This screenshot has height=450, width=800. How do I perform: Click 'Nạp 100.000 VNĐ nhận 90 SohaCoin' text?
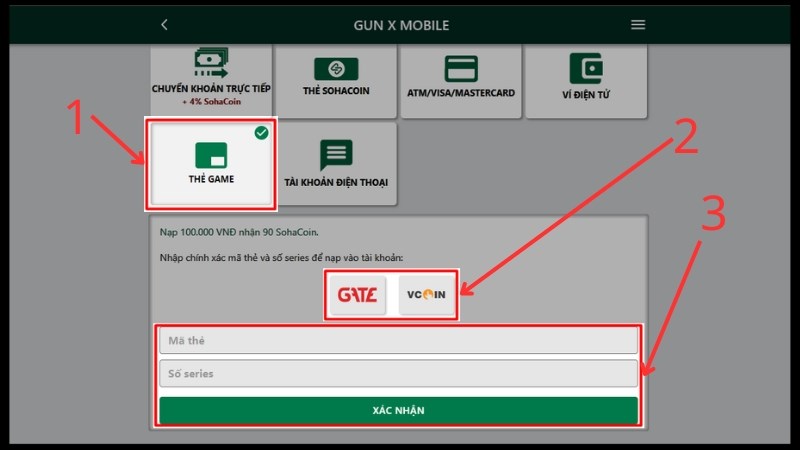[x=239, y=232]
